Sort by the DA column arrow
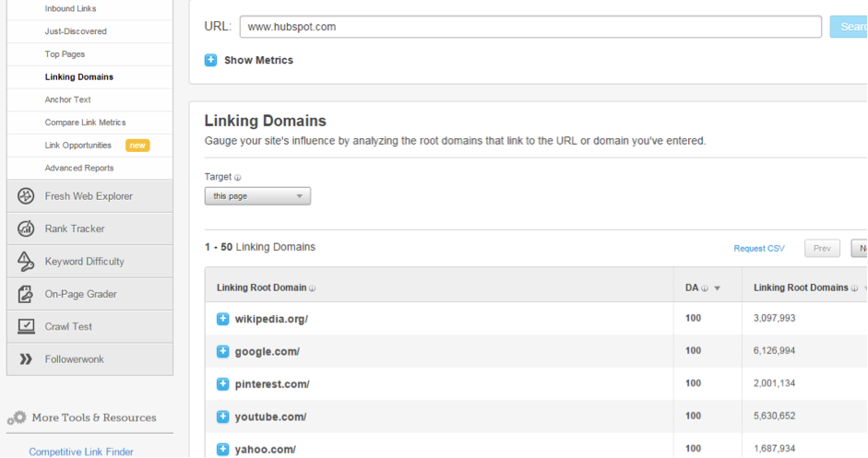The image size is (868, 458). pos(717,288)
